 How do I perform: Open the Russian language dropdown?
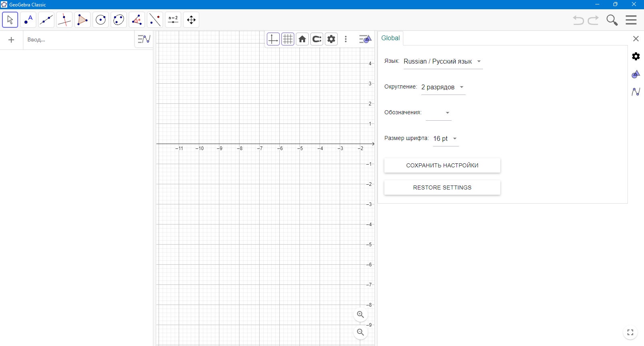[x=443, y=62]
